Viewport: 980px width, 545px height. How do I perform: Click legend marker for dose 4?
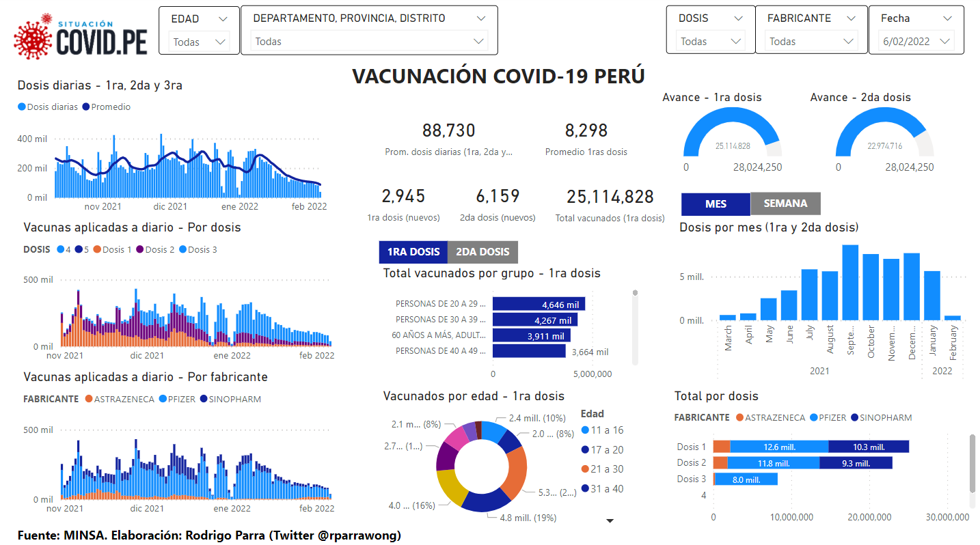[x=60, y=250]
